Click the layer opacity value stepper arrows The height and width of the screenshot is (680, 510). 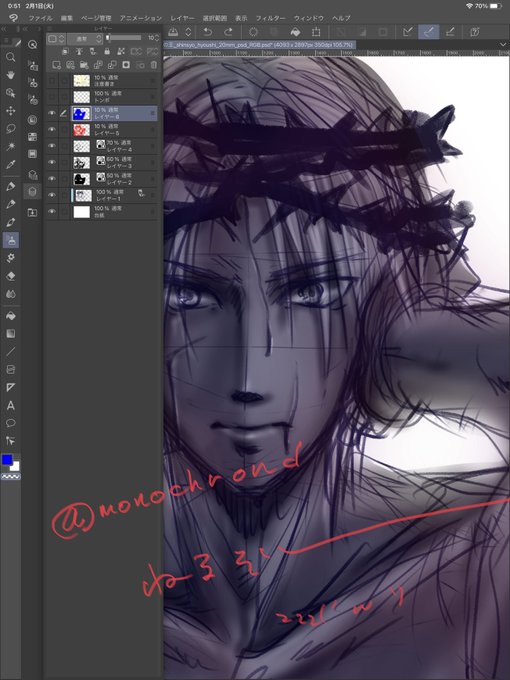coord(157,38)
